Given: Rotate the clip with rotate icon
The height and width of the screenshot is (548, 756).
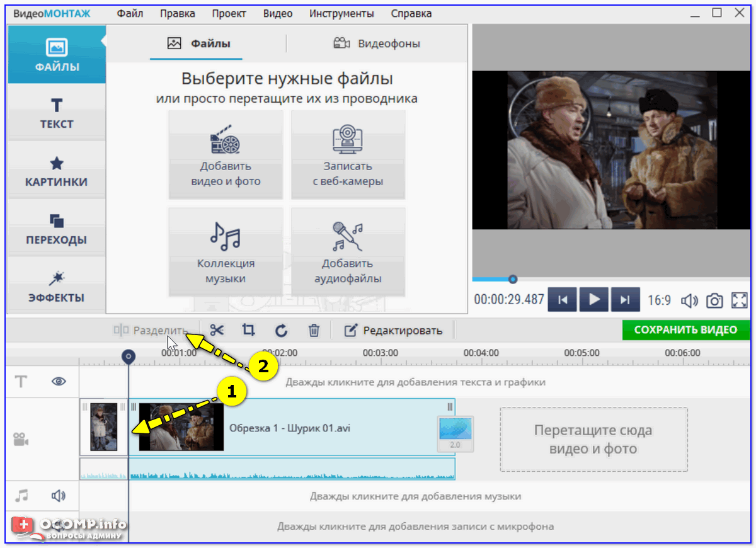Looking at the screenshot, I should [x=281, y=330].
